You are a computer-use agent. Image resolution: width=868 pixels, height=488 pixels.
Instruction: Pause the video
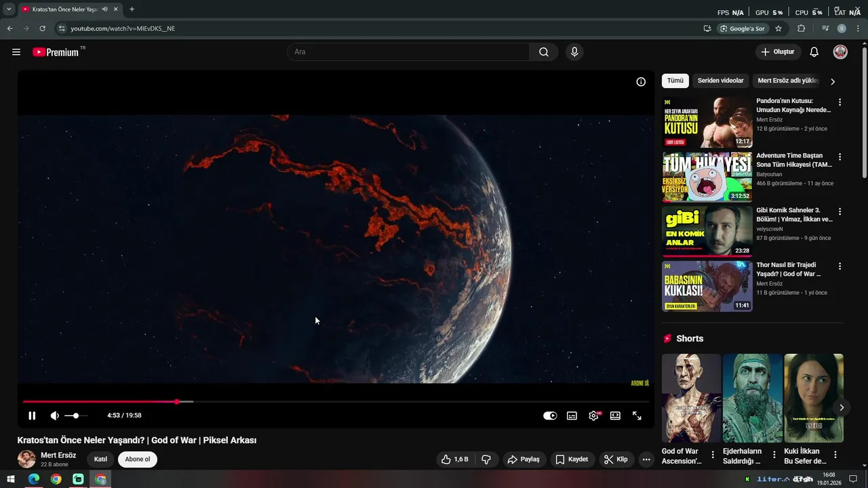click(32, 415)
